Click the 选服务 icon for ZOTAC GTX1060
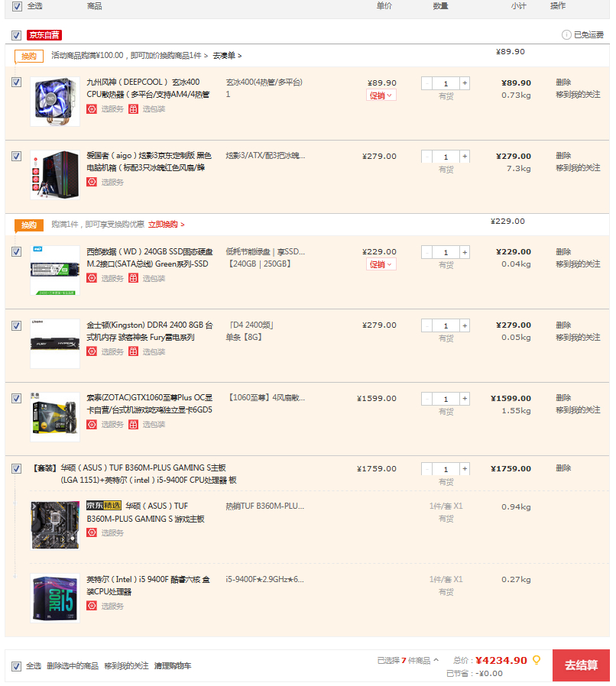Screen dimensions: 616x686 pyautogui.click(x=92, y=425)
